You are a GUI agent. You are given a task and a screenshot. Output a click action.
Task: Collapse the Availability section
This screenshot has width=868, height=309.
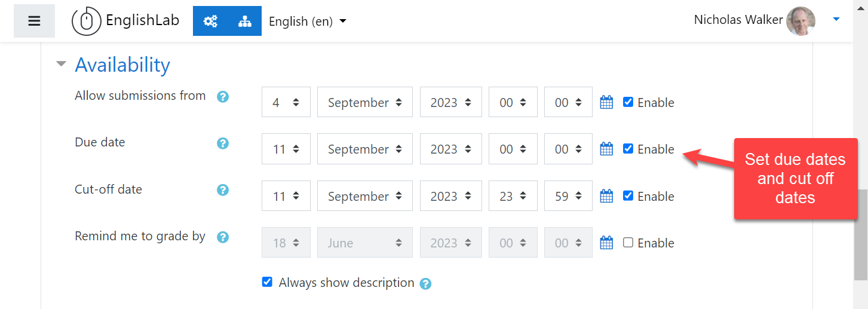click(61, 64)
